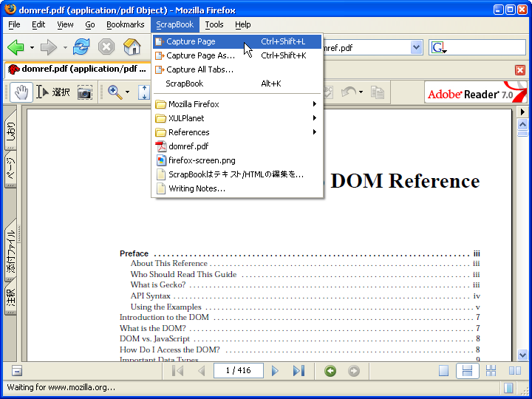
Task: Close the current tab with red X
Action: (520, 70)
